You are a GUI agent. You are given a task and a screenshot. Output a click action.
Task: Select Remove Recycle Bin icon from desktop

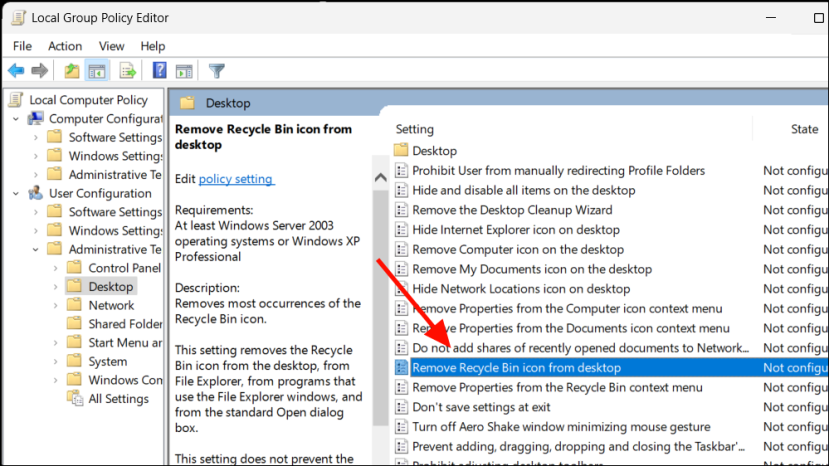click(x=516, y=368)
